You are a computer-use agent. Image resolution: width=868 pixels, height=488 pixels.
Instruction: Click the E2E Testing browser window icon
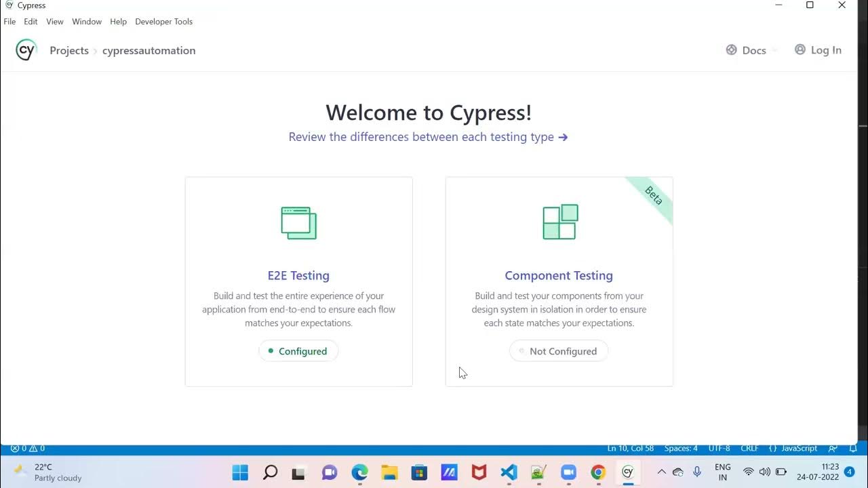pyautogui.click(x=299, y=223)
